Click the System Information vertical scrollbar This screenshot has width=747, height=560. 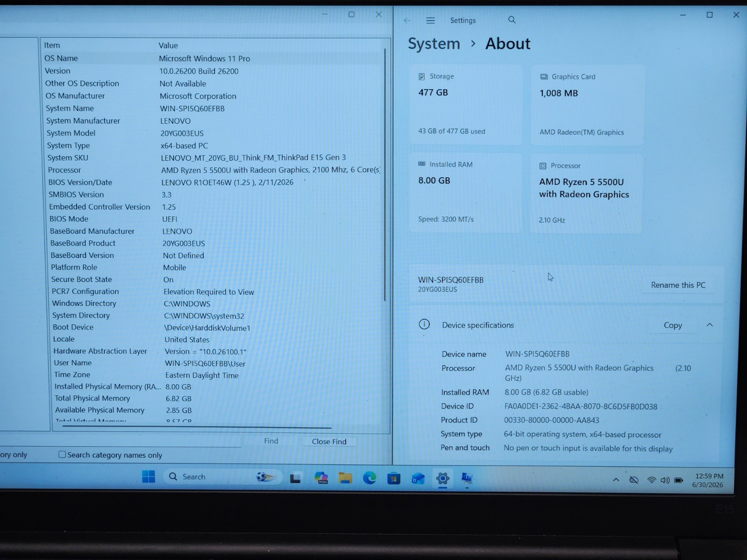385,175
